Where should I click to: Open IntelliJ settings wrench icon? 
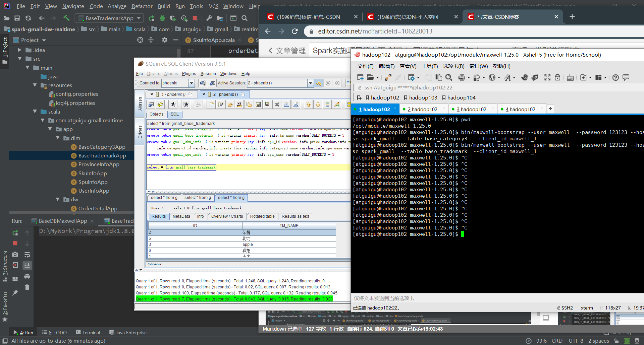pyautogui.click(x=209, y=18)
